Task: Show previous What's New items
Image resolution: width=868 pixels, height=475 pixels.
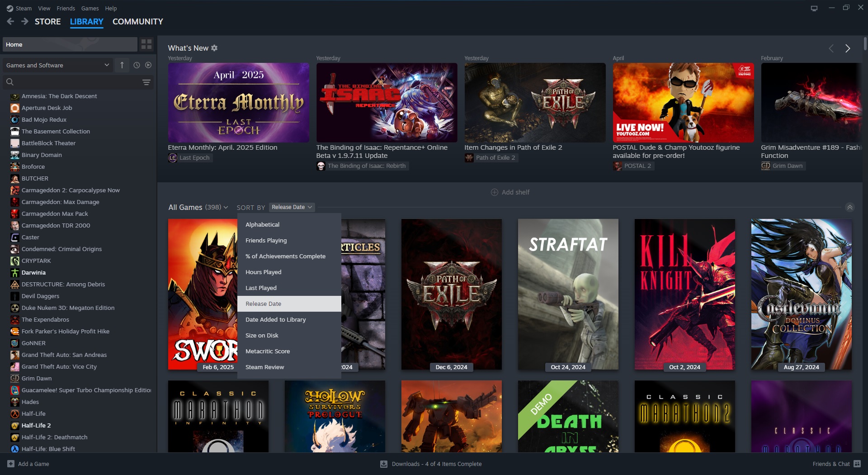Action: coord(831,48)
